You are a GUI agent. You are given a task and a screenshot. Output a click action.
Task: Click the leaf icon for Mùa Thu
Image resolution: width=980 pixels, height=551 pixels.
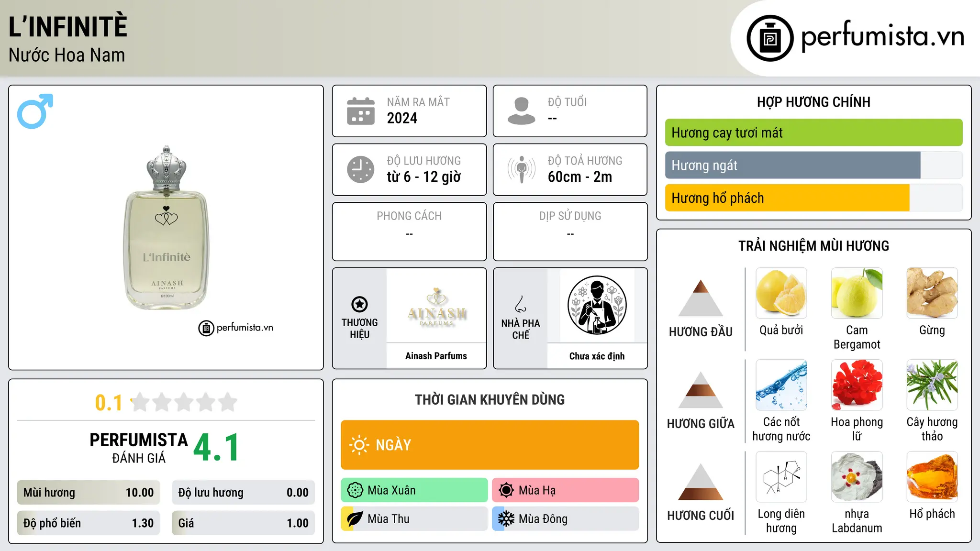pyautogui.click(x=355, y=519)
